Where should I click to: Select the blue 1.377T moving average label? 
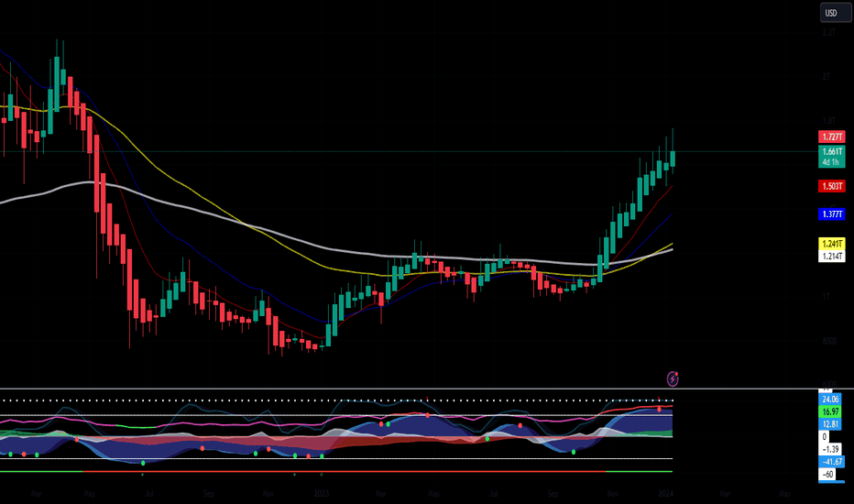coord(832,214)
